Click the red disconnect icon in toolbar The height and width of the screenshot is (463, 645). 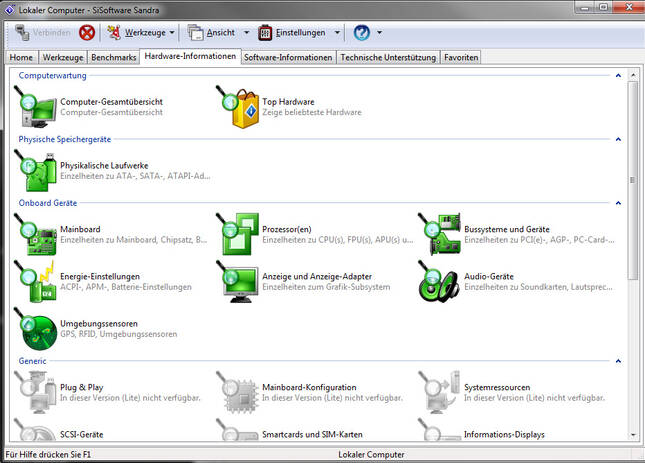(87, 32)
